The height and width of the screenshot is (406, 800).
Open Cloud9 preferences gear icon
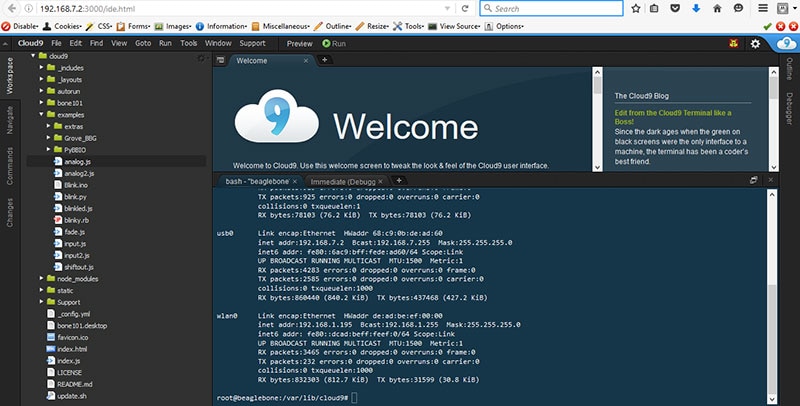(x=756, y=44)
